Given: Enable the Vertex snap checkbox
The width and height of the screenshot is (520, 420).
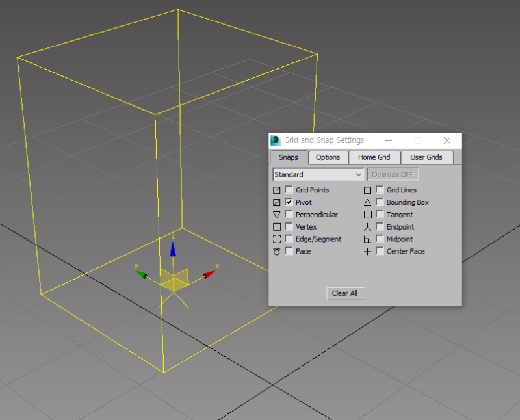Looking at the screenshot, I should pyautogui.click(x=288, y=226).
